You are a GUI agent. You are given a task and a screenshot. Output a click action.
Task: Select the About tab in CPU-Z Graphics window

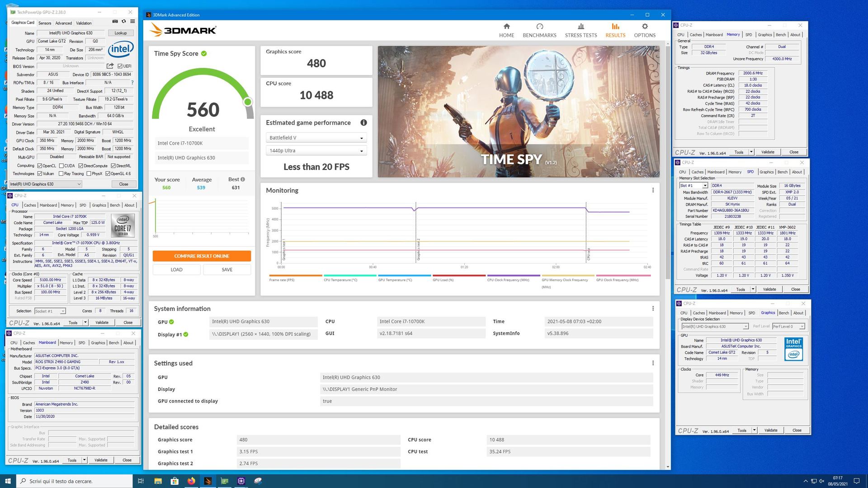[x=798, y=313]
